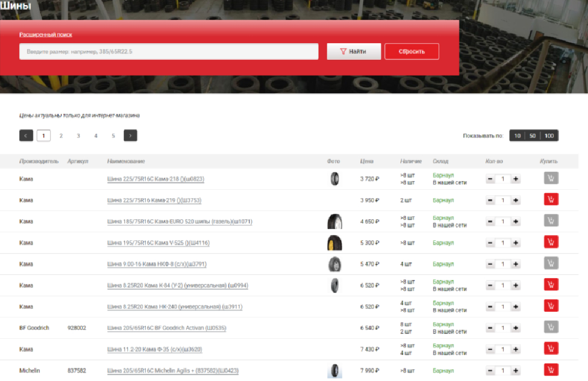588x381 pixels.
Task: Add Кама-218 tire to cart
Action: click(x=551, y=179)
